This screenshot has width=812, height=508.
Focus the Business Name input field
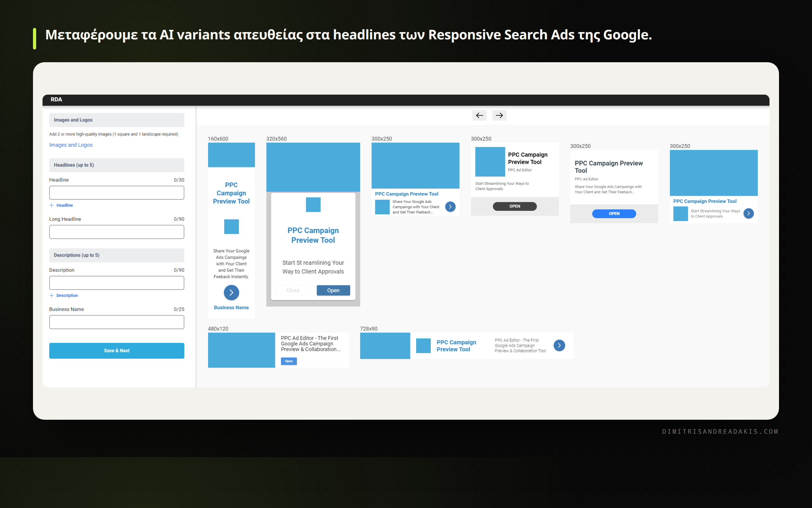coord(116,322)
